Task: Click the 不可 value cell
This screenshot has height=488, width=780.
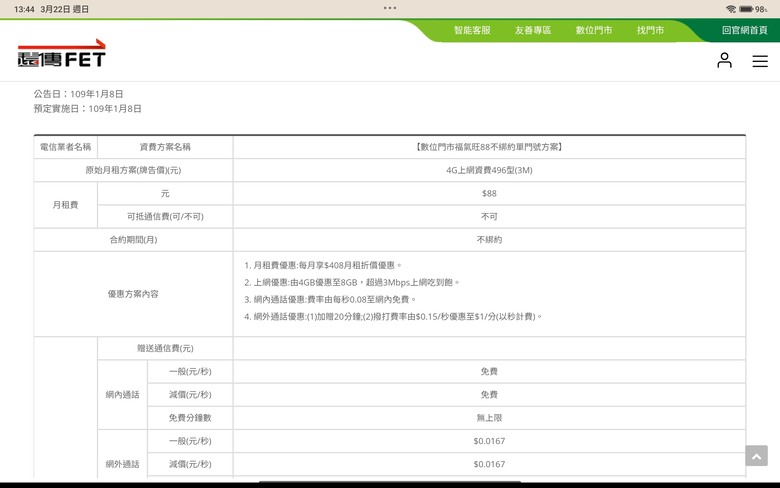Action: 489,216
